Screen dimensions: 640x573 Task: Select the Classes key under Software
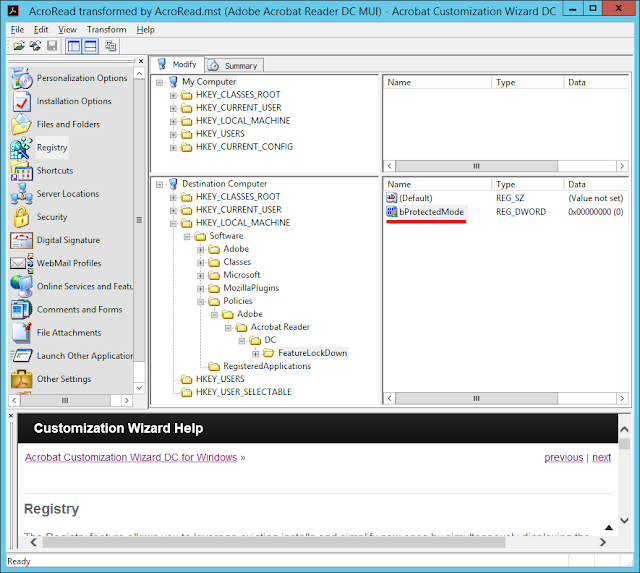237,262
